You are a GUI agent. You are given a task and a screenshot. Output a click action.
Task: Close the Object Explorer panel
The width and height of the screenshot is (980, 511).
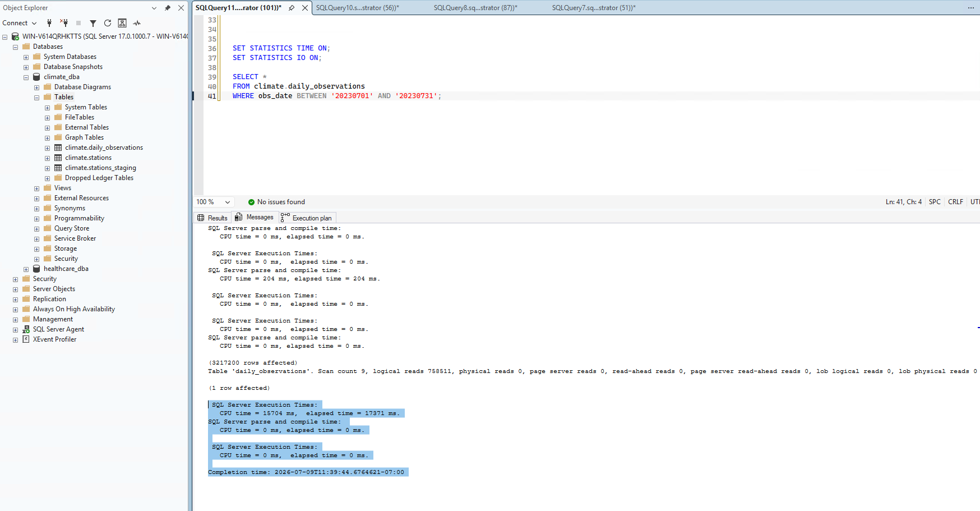tap(181, 8)
